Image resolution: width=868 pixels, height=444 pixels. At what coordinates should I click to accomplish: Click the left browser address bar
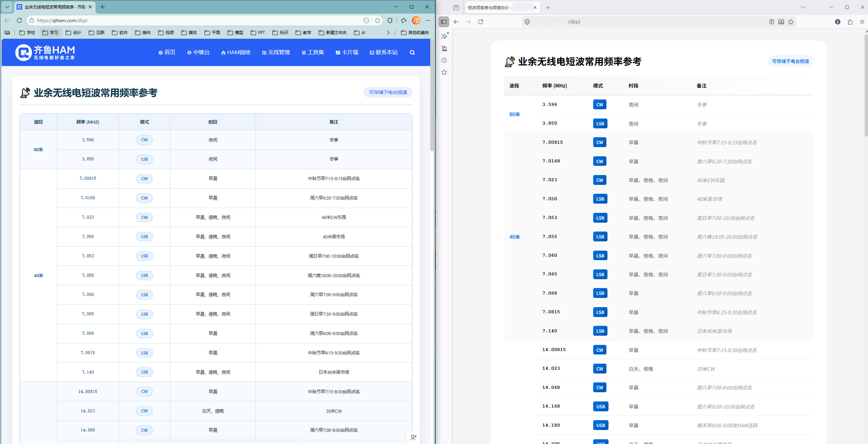pos(197,20)
